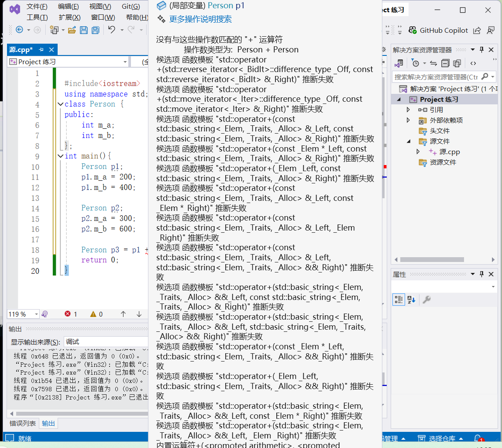The image size is (502, 448).
Task: Collapse the int main() code block
Action: (60, 156)
